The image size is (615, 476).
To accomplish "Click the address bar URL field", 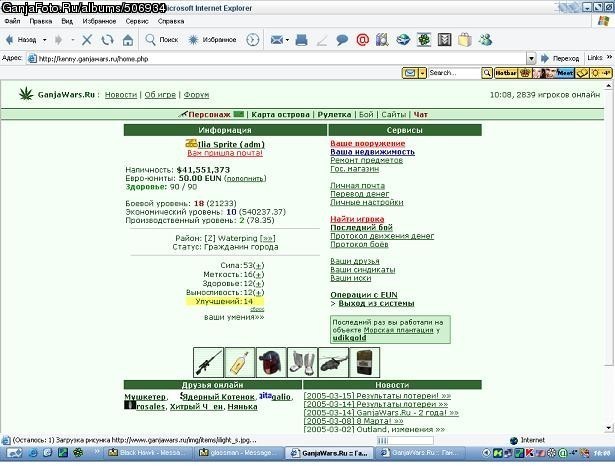I will (x=276, y=59).
